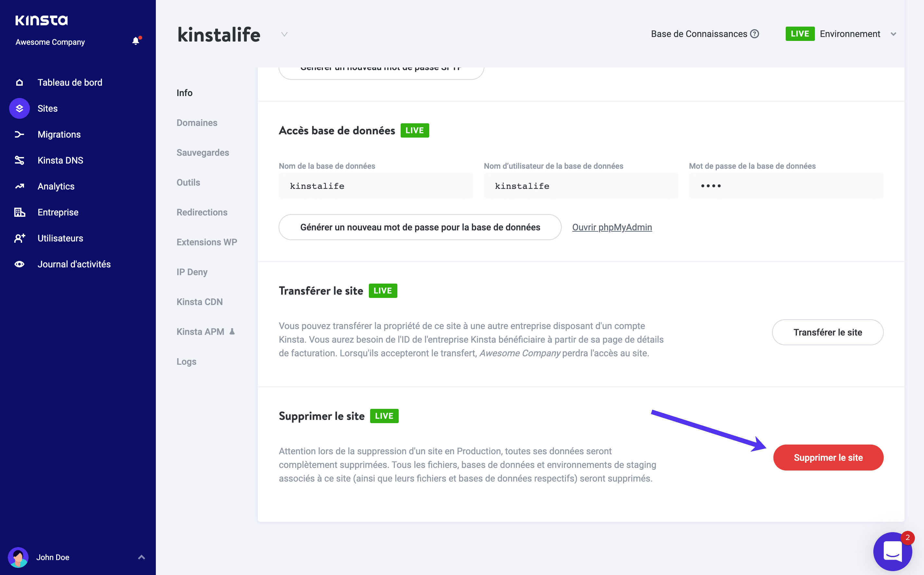Expand the kinstalife site switcher chevron
Image resolution: width=924 pixels, height=575 pixels.
(284, 34)
